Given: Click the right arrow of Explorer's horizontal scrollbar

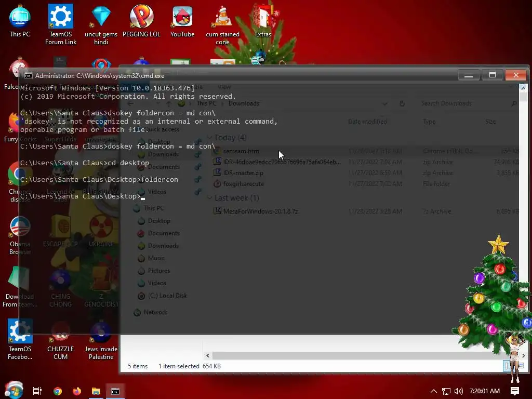Looking at the screenshot, I should (x=524, y=355).
